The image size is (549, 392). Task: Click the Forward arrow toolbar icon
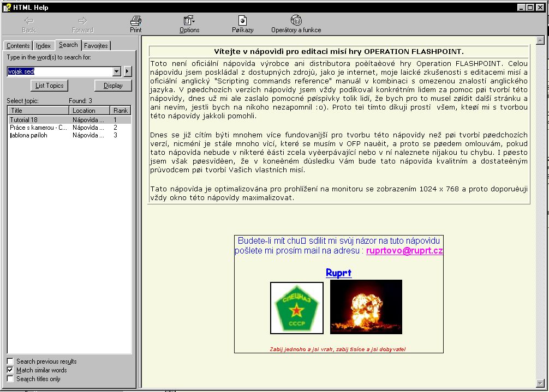point(82,21)
